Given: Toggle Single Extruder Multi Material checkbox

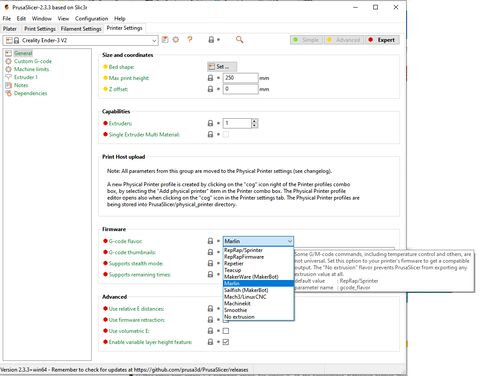Looking at the screenshot, I should tap(226, 134).
